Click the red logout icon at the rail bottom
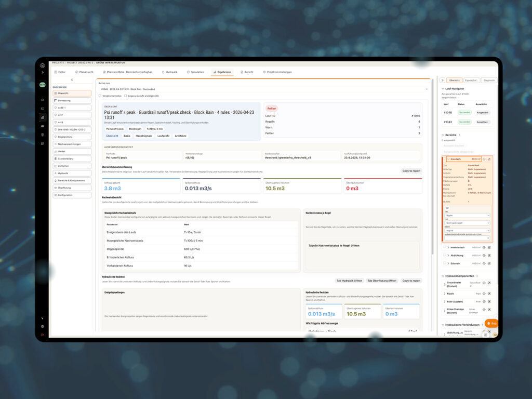The width and height of the screenshot is (532, 399). coord(43,335)
